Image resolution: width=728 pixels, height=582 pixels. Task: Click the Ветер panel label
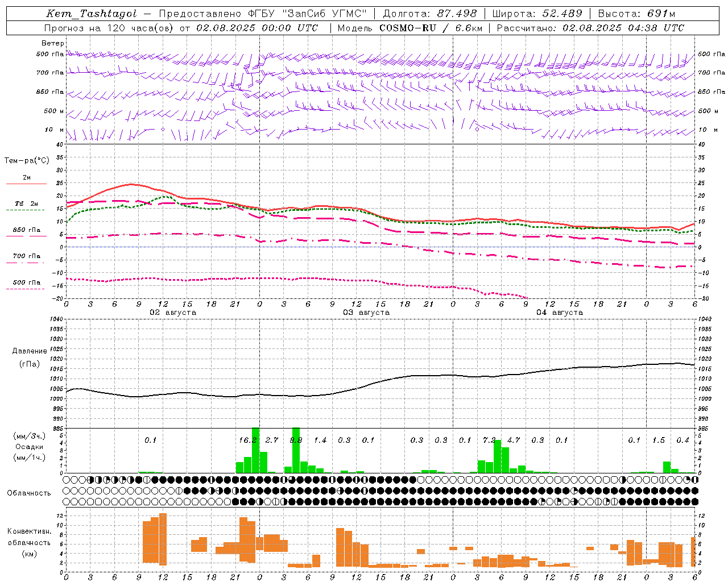pos(53,43)
